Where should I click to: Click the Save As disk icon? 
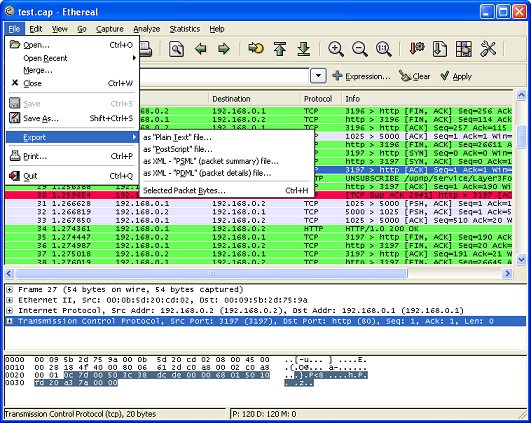click(x=15, y=118)
